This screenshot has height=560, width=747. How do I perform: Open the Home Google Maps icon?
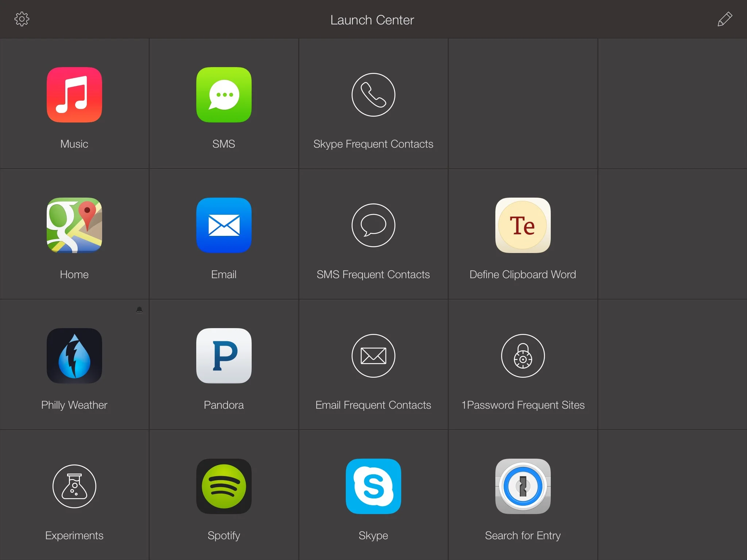click(x=74, y=225)
